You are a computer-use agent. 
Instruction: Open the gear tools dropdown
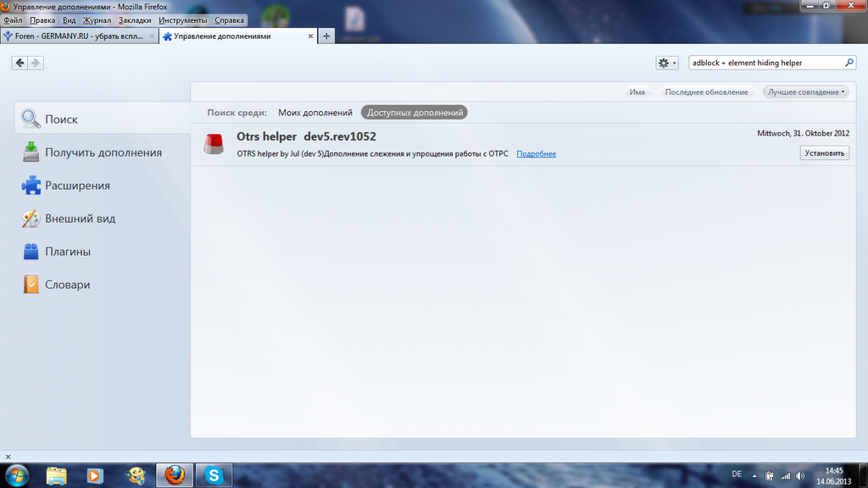(667, 63)
